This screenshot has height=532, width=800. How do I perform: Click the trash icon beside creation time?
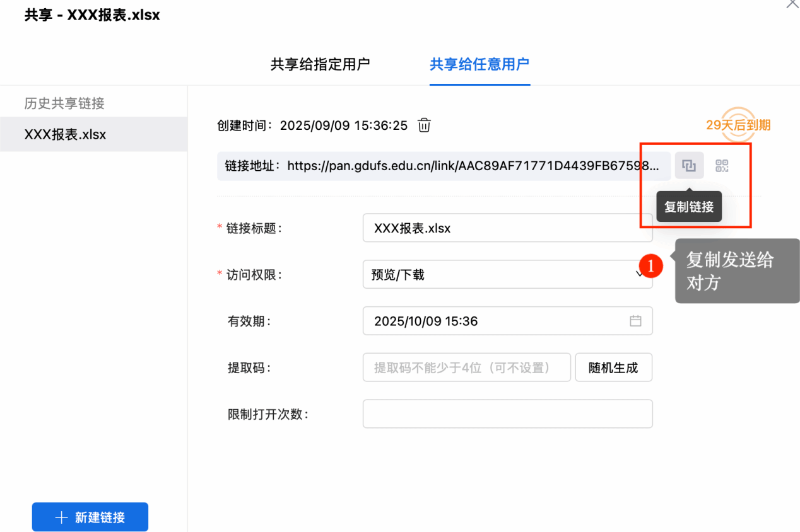[x=425, y=125]
